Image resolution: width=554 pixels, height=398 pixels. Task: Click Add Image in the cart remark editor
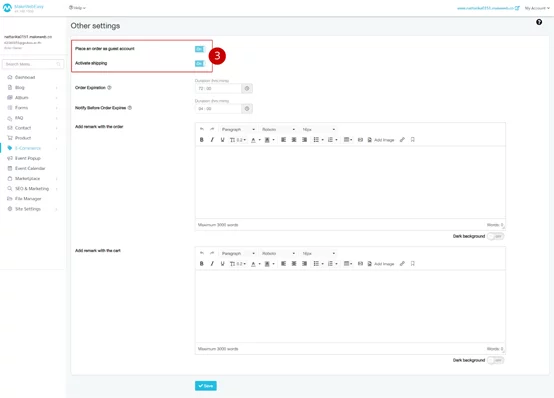point(381,264)
